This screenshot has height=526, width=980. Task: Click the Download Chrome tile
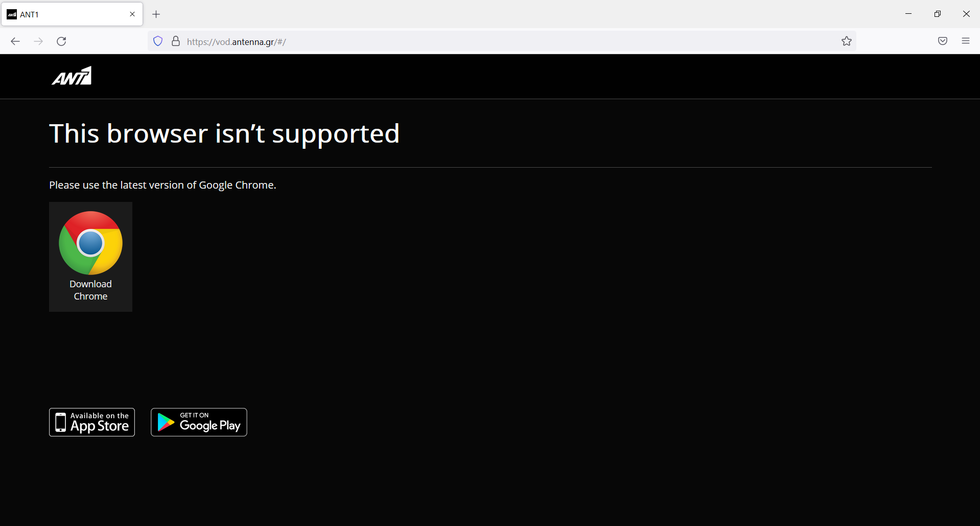(90, 256)
